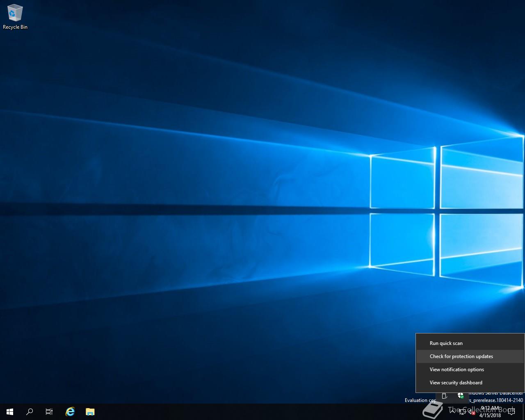Click the taskbar clock showing 4/15/2018

pos(490,412)
